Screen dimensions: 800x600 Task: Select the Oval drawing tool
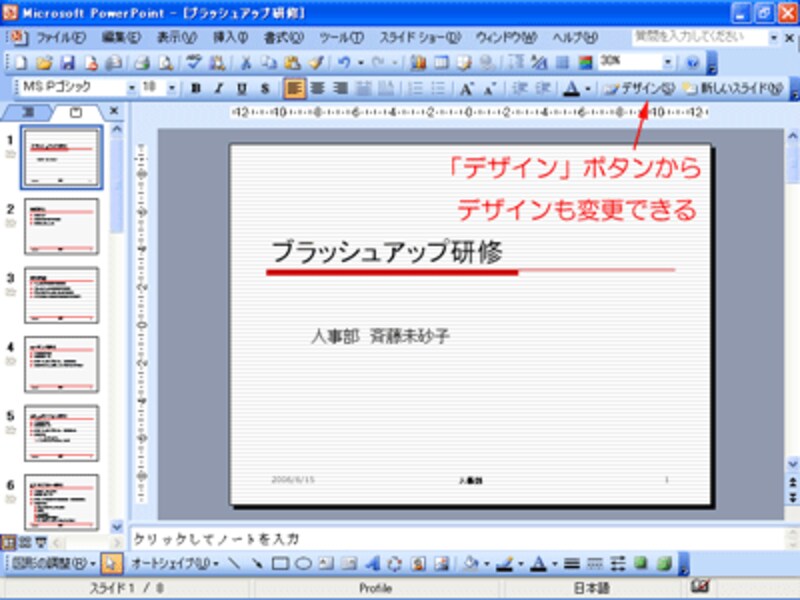303,563
